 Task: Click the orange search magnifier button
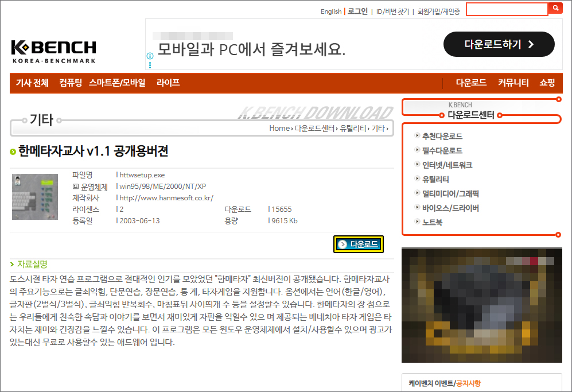point(555,8)
